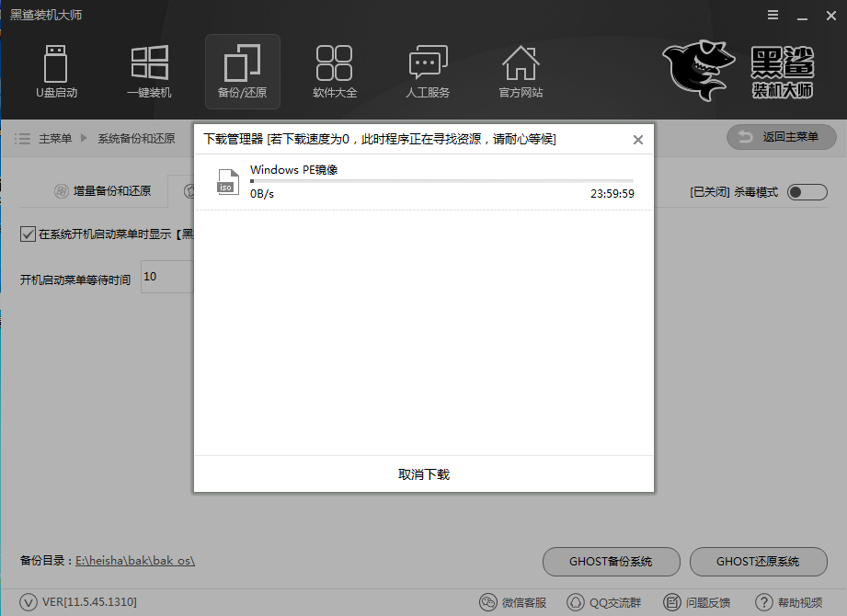
Task: Launch 人工服务 support
Action: click(428, 72)
